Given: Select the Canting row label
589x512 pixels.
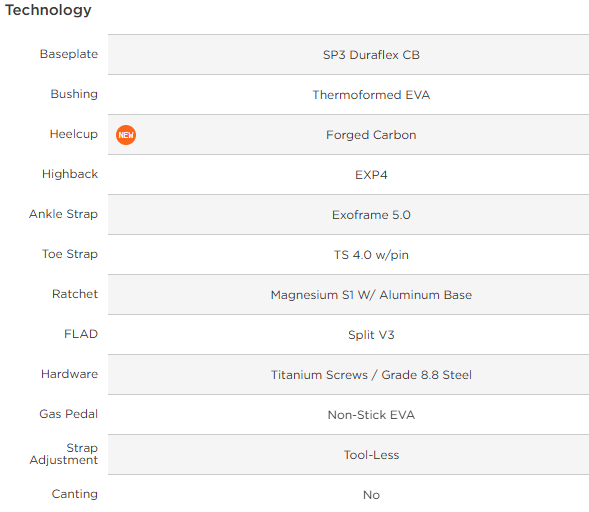Looking at the screenshot, I should [74, 494].
